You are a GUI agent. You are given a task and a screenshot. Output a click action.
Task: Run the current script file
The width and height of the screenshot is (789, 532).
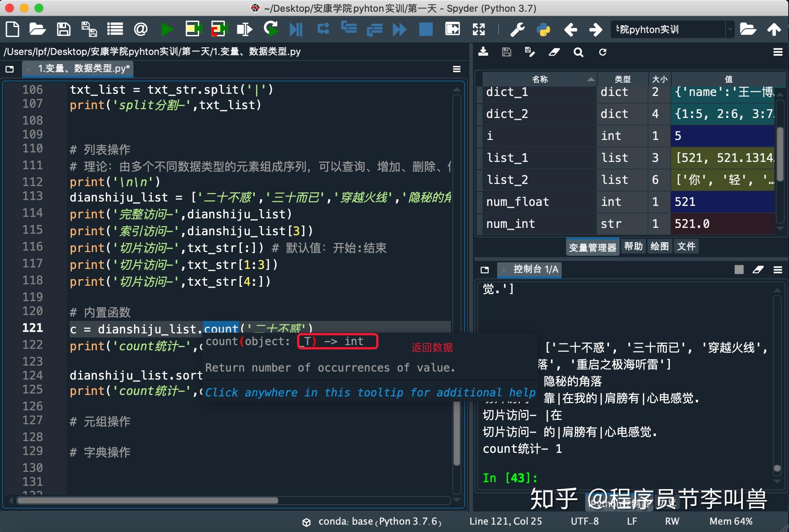click(168, 29)
